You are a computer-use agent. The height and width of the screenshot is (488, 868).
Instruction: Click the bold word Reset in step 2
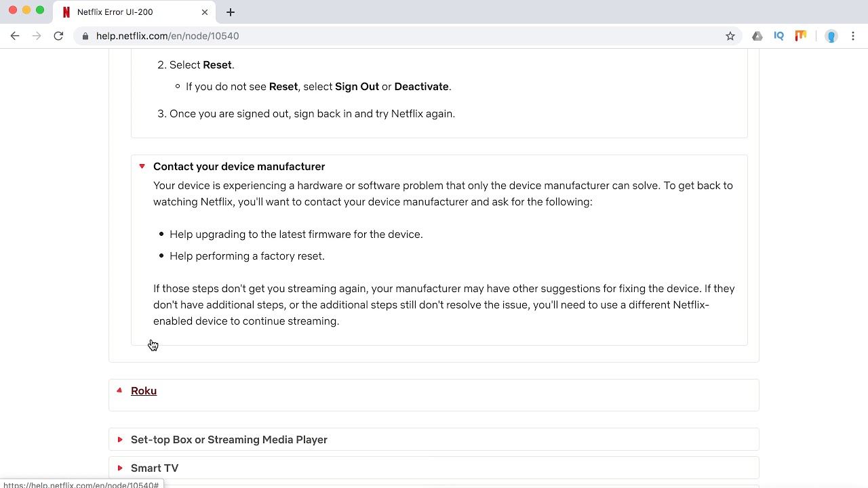coord(217,65)
